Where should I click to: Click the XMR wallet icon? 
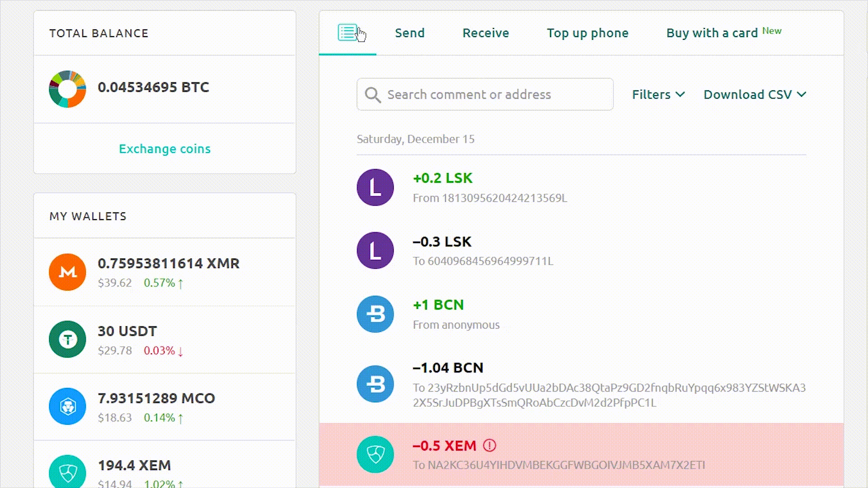[67, 272]
